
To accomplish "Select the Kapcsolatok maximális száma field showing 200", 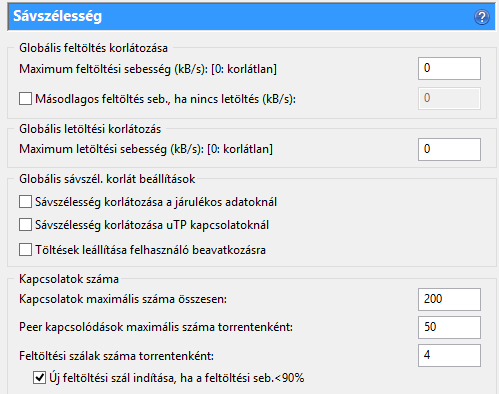I will coord(449,299).
